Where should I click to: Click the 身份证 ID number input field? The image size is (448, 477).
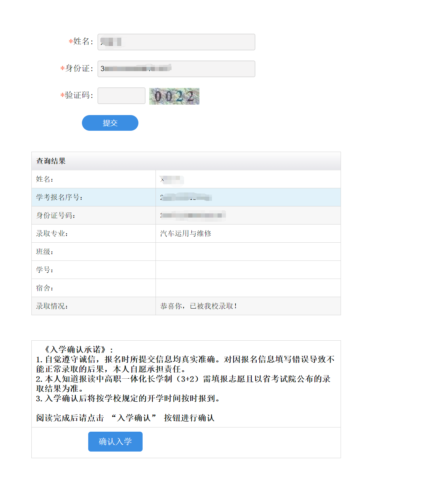click(x=176, y=69)
